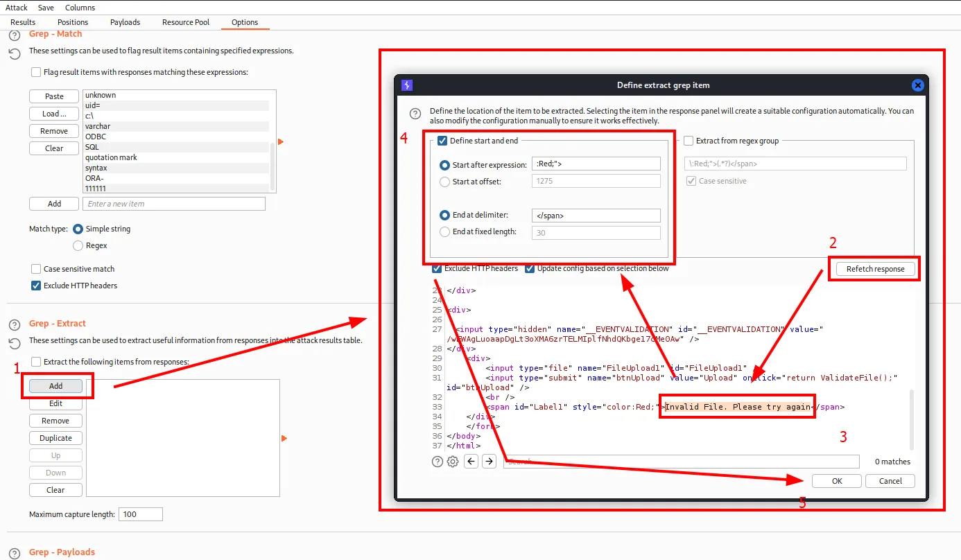This screenshot has height=560, width=961.
Task: Select Simple string match type
Action: [x=78, y=229]
